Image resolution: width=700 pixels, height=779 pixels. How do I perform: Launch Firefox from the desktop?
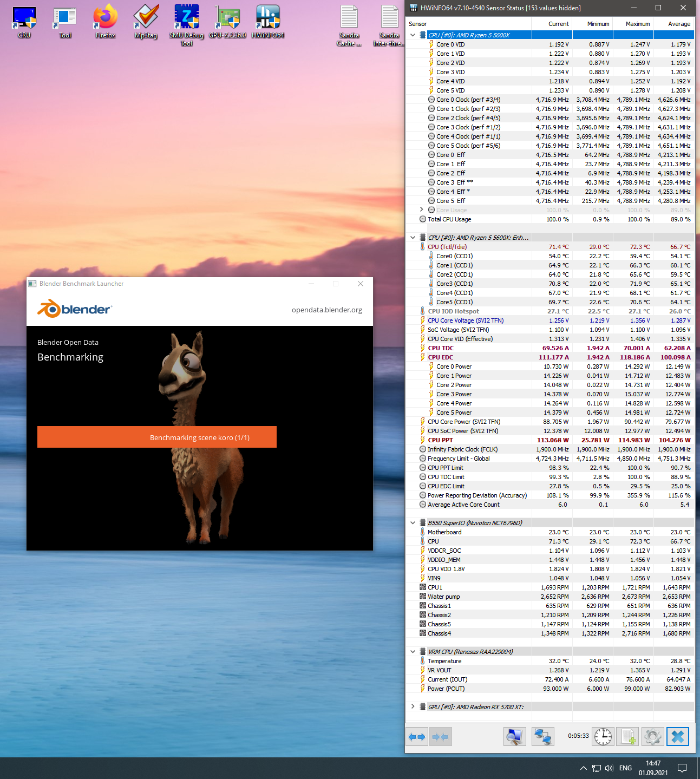(x=106, y=22)
